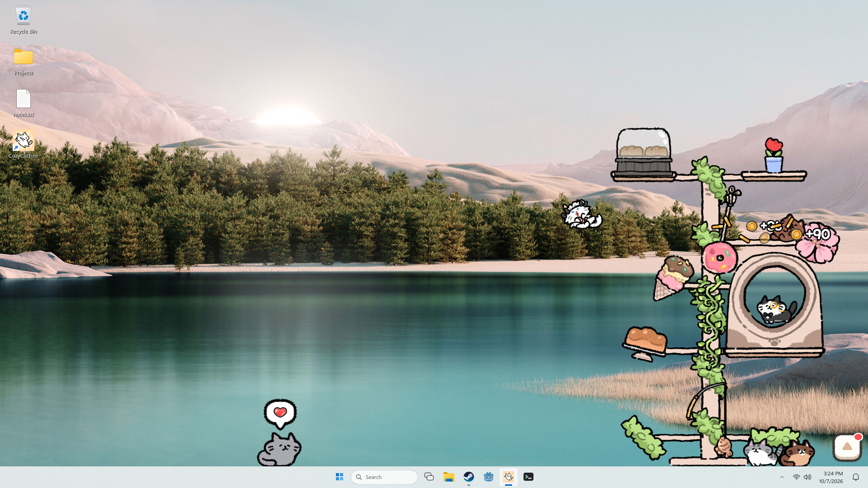Open the notification bell in the taskbar

point(856,477)
